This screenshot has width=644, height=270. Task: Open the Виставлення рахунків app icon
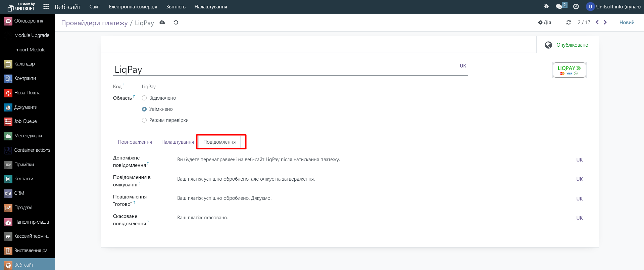(x=8, y=251)
